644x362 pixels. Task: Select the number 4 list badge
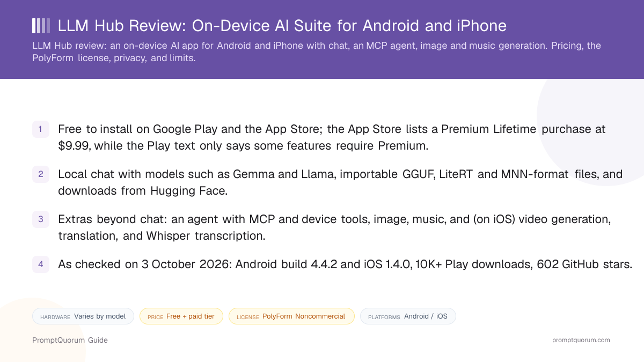click(41, 264)
